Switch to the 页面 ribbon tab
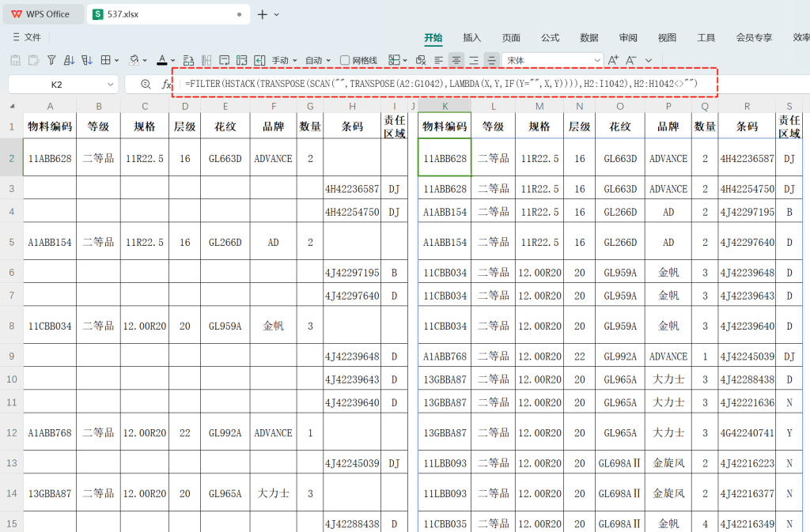 (511, 38)
